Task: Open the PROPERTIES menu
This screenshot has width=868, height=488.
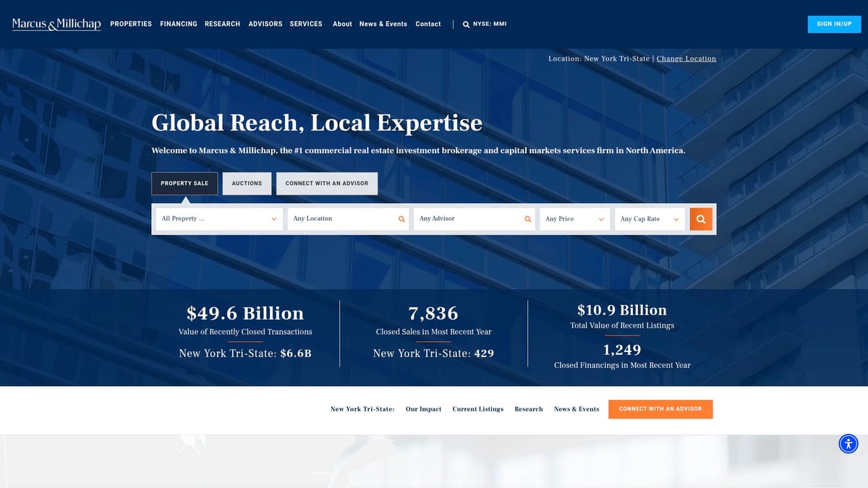Action: pyautogui.click(x=131, y=24)
